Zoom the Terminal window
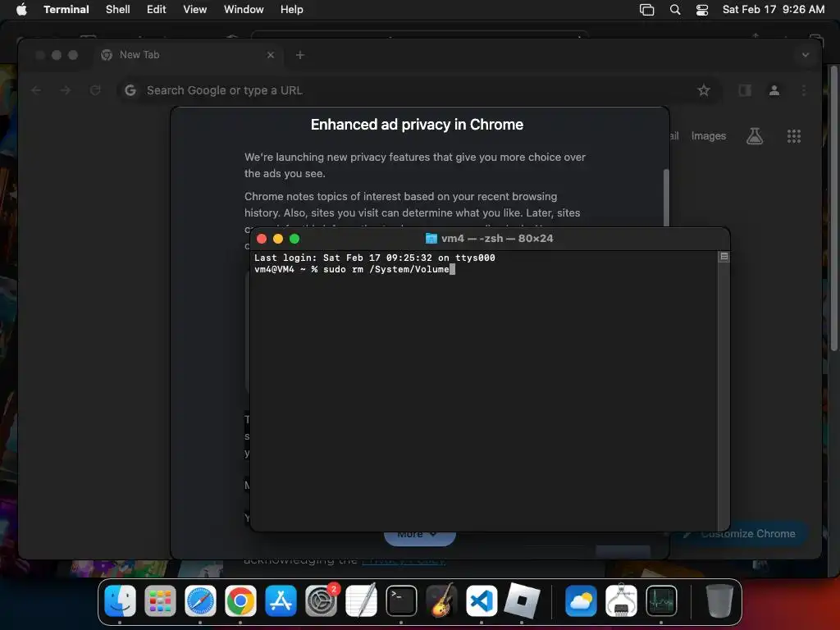Image resolution: width=840 pixels, height=630 pixels. coord(294,239)
